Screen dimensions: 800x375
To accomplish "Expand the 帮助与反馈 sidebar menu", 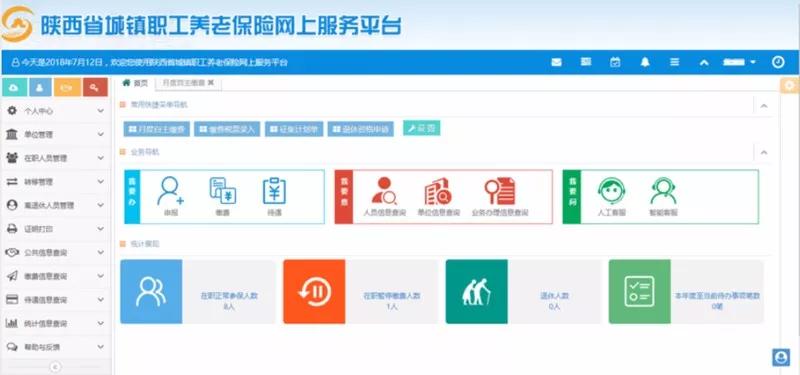I will 55,347.
